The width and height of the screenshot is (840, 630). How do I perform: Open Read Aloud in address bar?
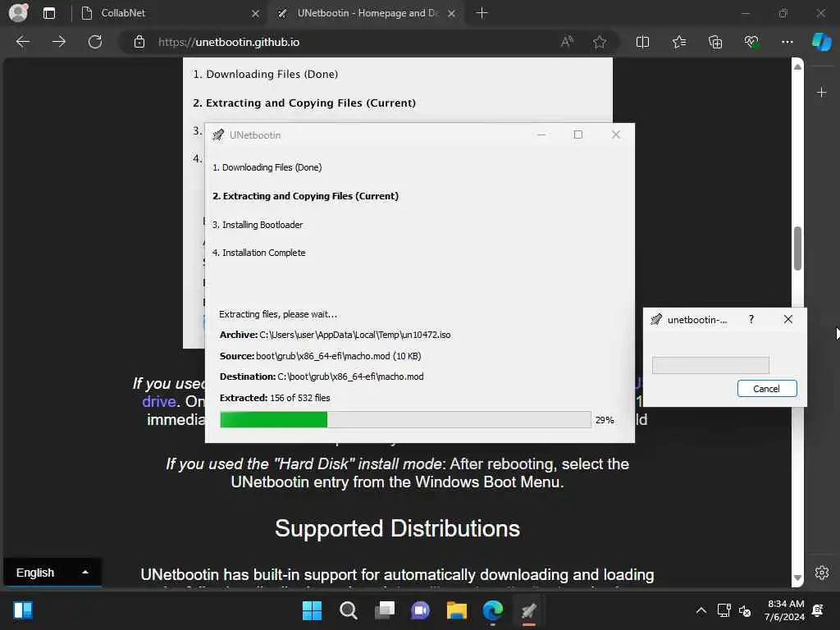click(x=567, y=42)
